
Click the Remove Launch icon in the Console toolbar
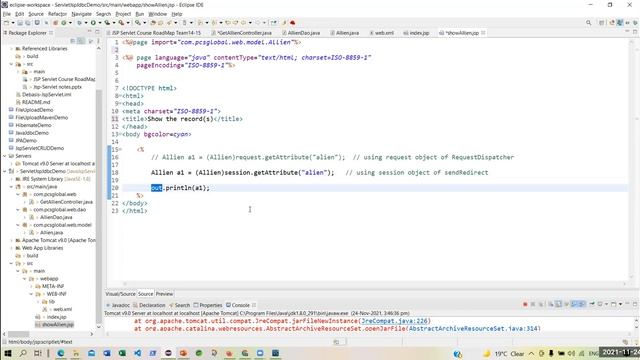pyautogui.click(x=533, y=304)
